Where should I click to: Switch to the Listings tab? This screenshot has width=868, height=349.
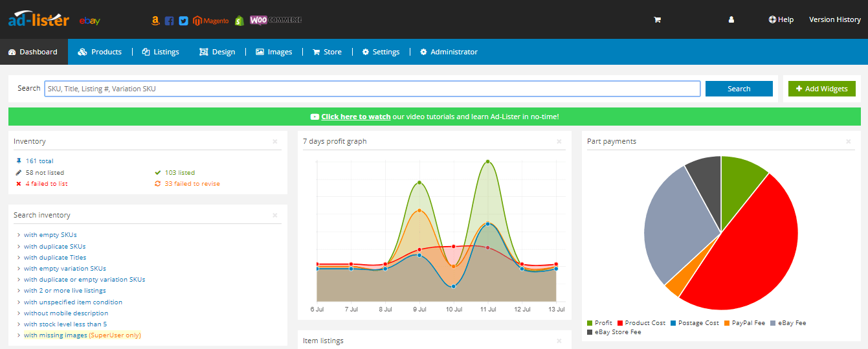pos(161,52)
